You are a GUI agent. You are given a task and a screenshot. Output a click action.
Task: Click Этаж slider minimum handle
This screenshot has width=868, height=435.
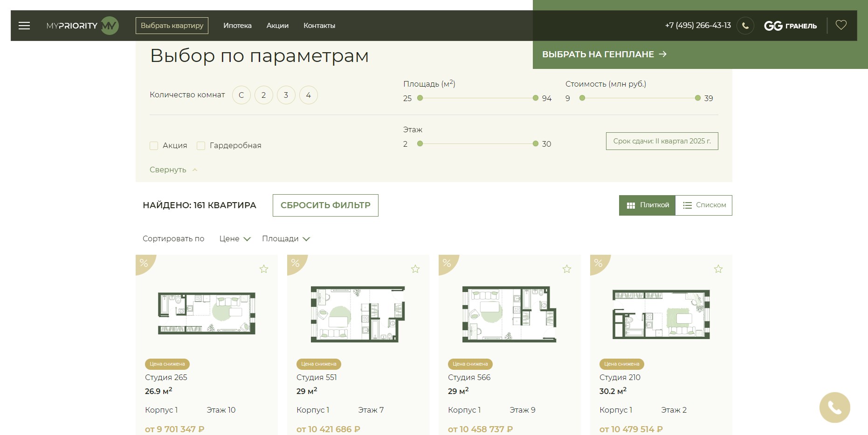point(420,143)
